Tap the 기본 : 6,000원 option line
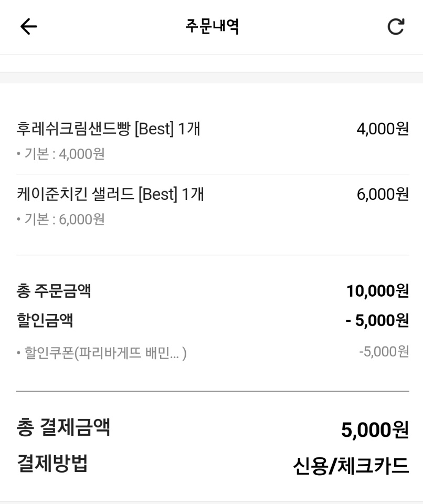This screenshot has height=504, width=423. pyautogui.click(x=61, y=219)
